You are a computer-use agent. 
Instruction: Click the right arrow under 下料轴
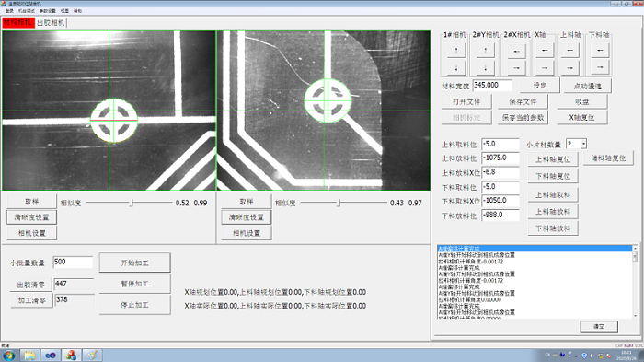click(x=600, y=67)
